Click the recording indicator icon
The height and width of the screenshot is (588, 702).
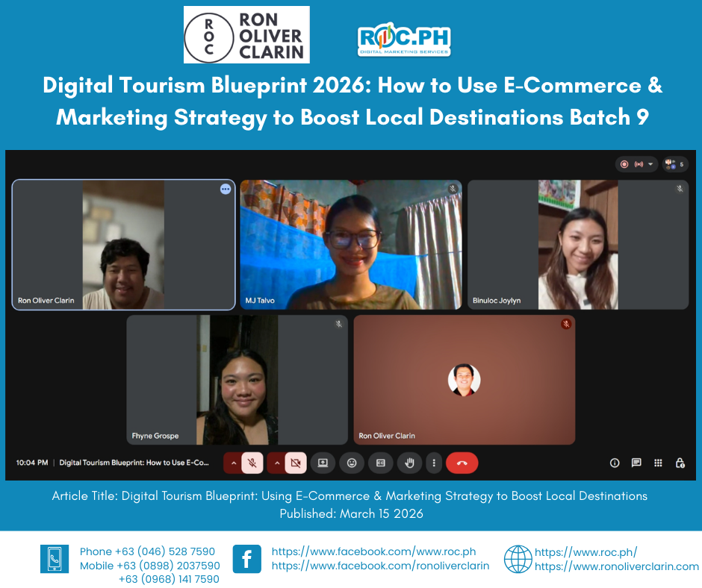point(624,164)
